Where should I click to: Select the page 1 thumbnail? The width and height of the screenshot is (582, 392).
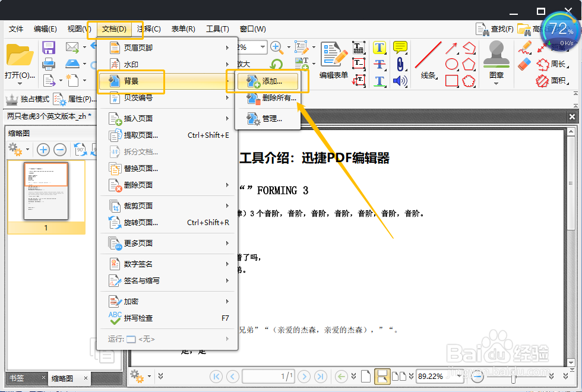pos(46,191)
